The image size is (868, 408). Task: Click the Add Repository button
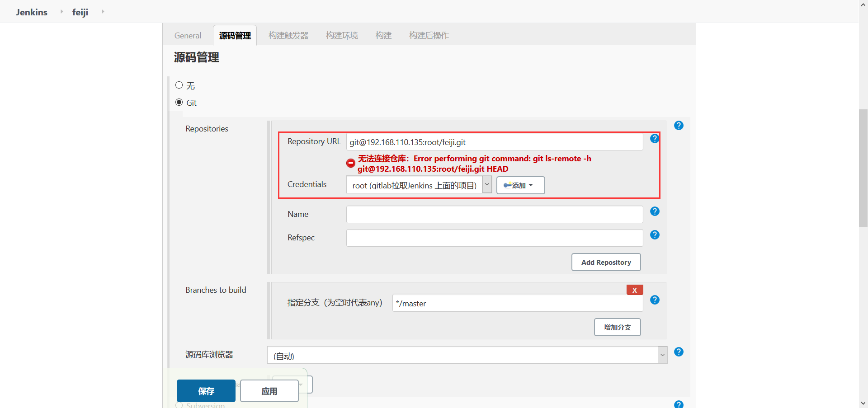pyautogui.click(x=606, y=262)
